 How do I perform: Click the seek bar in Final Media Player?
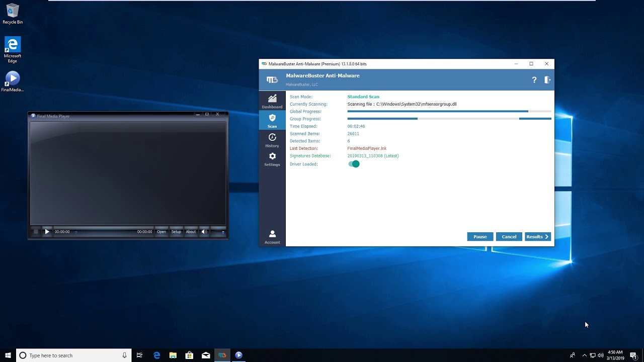104,232
